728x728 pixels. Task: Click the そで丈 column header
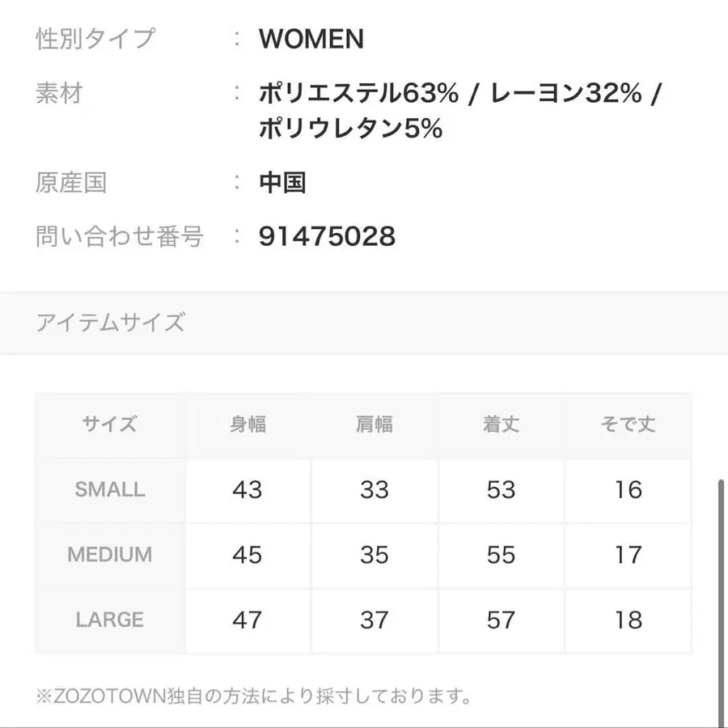[628, 424]
